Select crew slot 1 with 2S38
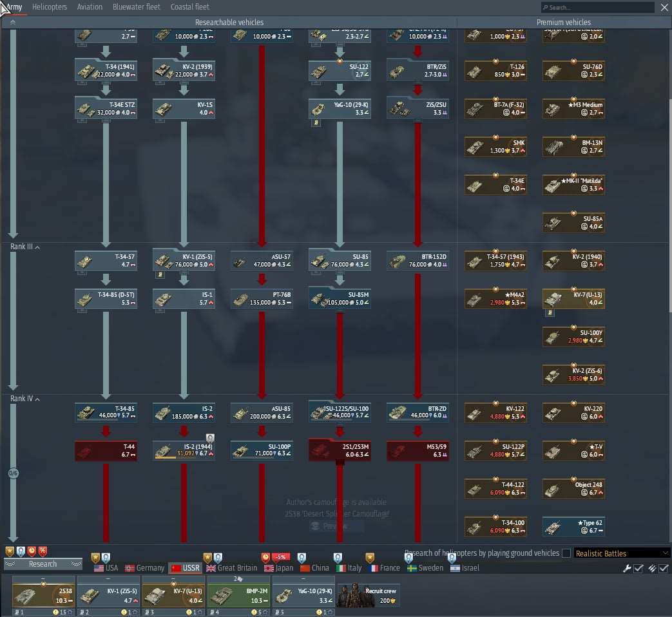Viewport: 672px width, 617px height. (x=43, y=596)
